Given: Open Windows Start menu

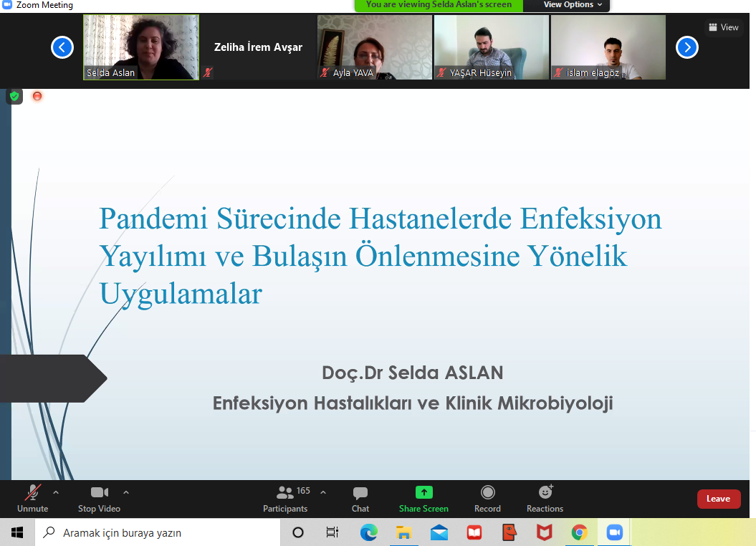Looking at the screenshot, I should tap(17, 532).
